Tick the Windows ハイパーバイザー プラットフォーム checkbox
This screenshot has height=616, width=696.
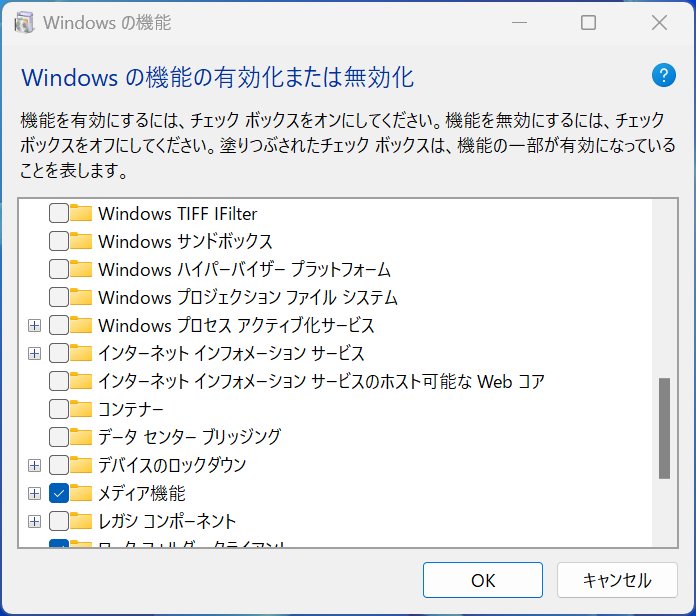(59, 269)
